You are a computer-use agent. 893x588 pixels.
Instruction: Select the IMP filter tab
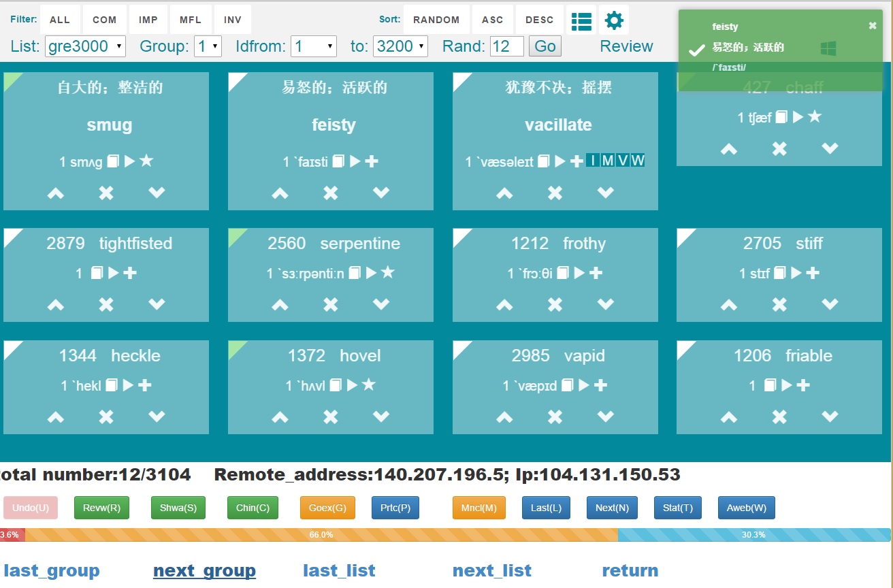[148, 20]
